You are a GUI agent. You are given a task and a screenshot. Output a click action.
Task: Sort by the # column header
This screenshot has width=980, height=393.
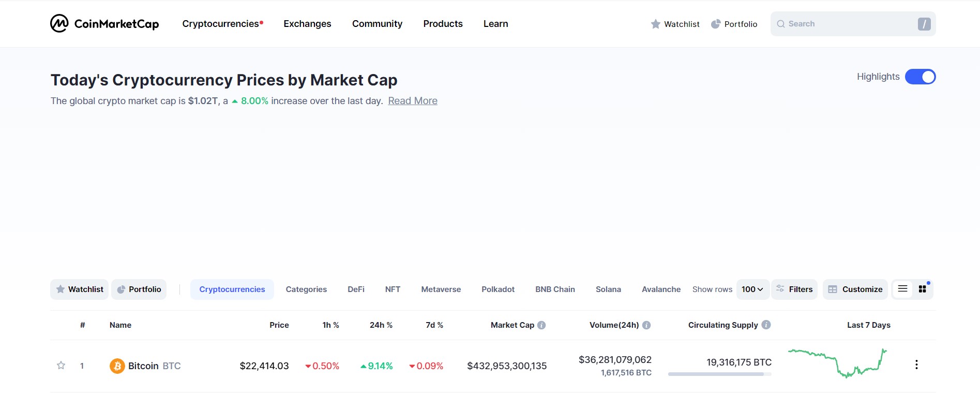[x=82, y=325]
